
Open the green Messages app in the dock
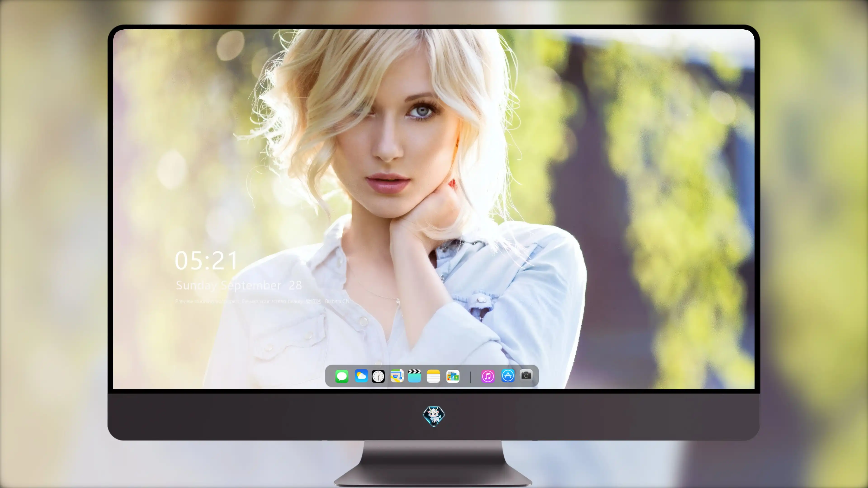click(342, 376)
